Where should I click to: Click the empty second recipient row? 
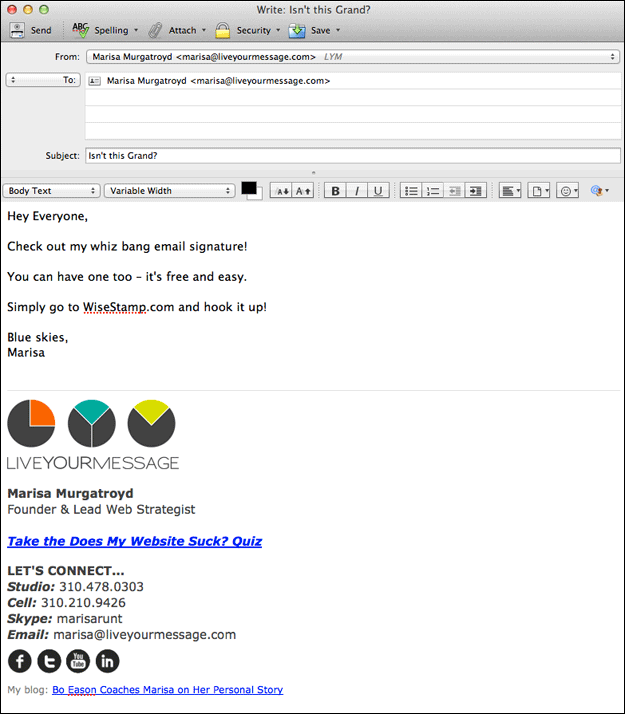pyautogui.click(x=353, y=97)
